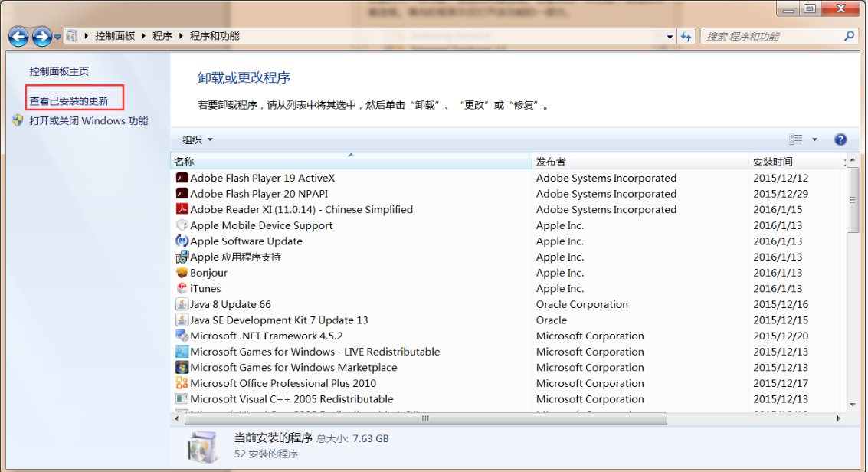Expand arrow after 程序 breadcrumb

click(181, 36)
